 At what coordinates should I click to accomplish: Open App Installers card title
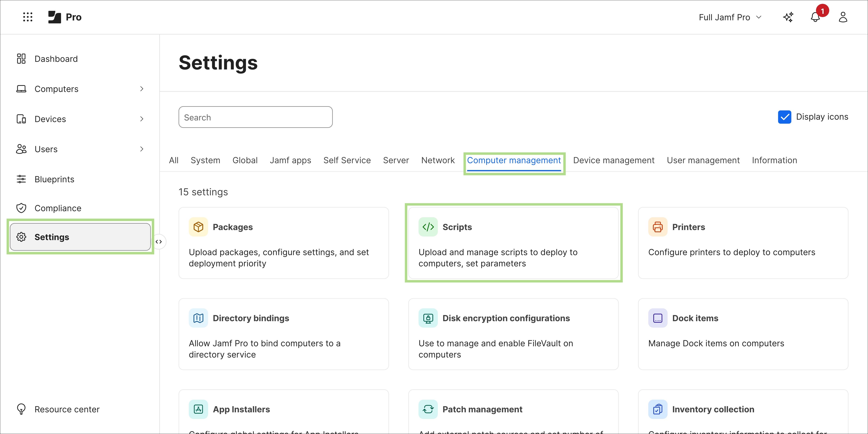(x=241, y=410)
